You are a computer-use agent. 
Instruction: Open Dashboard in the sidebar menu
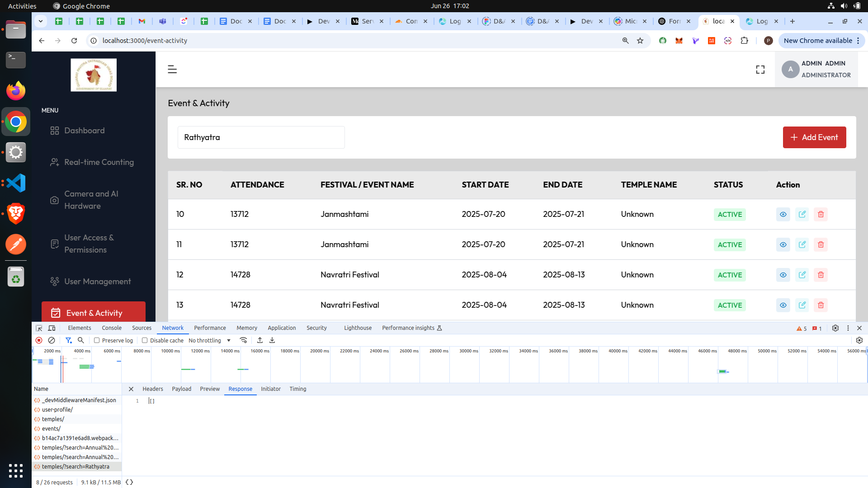point(85,131)
